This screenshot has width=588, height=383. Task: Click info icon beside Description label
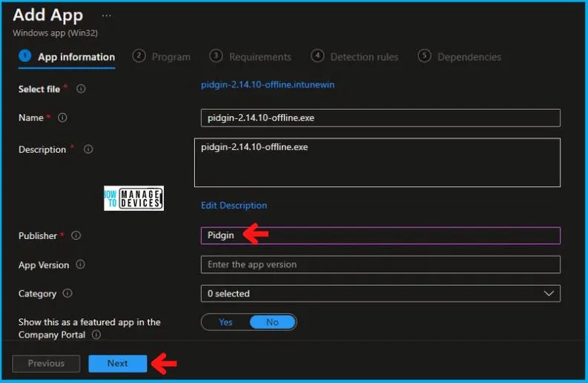(x=88, y=149)
